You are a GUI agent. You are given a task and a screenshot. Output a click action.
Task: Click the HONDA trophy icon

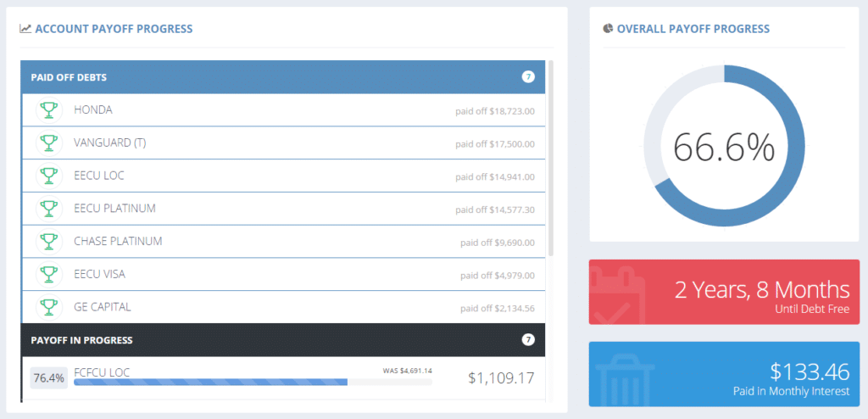[x=49, y=110]
